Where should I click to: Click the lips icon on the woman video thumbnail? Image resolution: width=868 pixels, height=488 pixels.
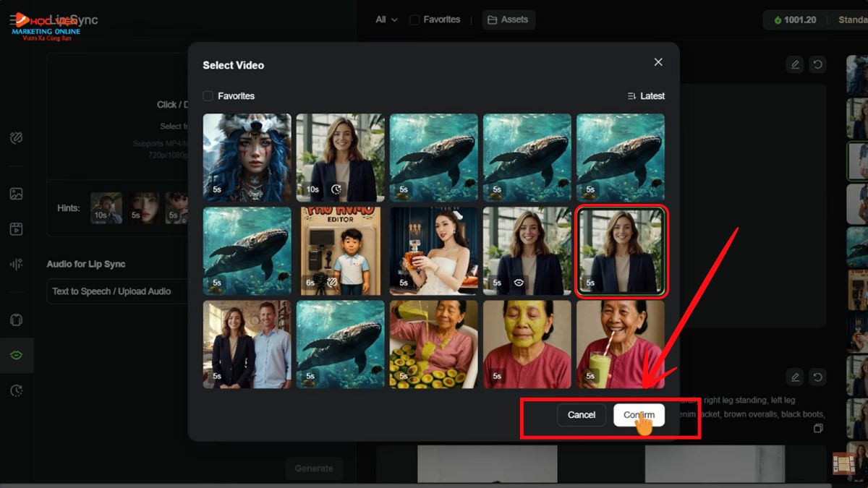(x=519, y=283)
